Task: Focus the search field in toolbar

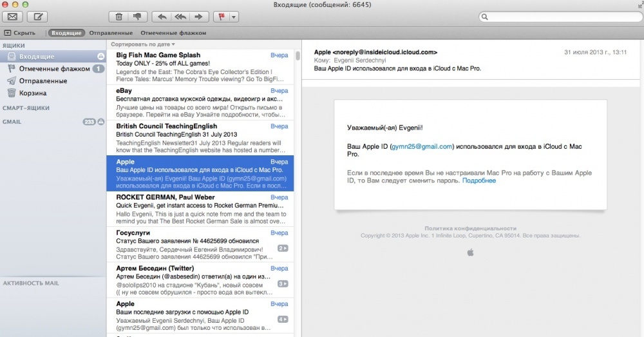Action: point(561,17)
